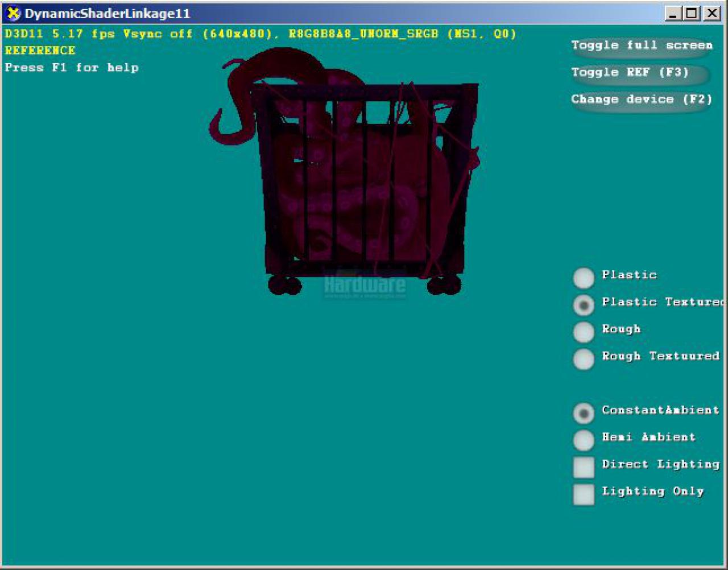
Task: Click the DynamicShaderLinkage11 title bar app icon
Action: (x=12, y=13)
